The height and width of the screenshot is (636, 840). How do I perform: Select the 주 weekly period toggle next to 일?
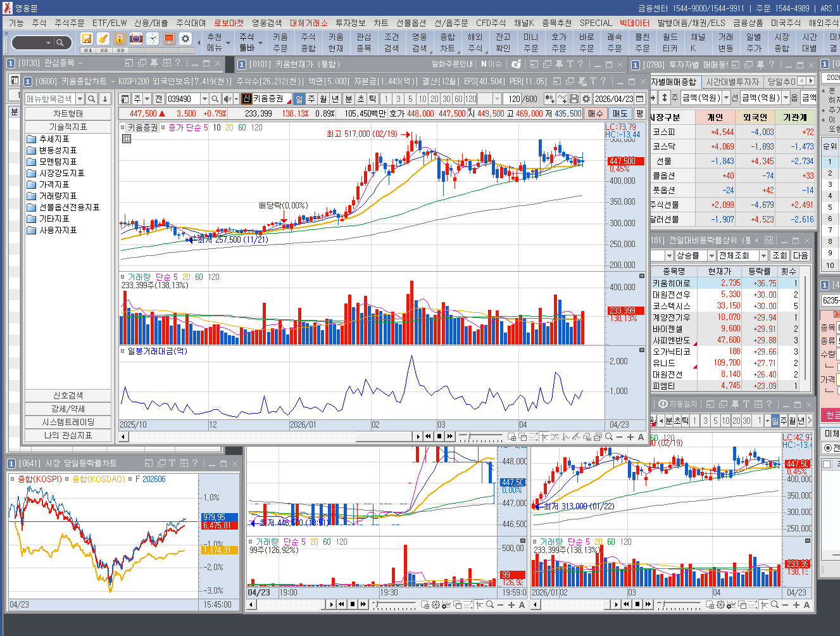(x=311, y=99)
